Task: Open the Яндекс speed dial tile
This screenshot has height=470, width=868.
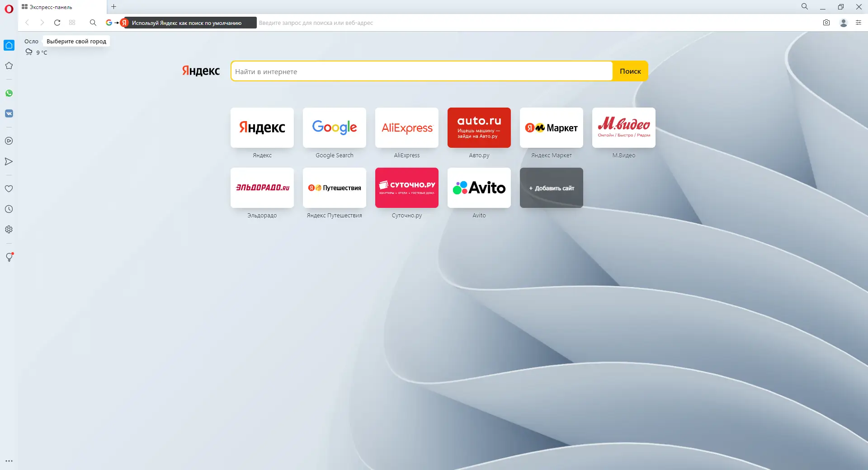Action: pyautogui.click(x=262, y=127)
